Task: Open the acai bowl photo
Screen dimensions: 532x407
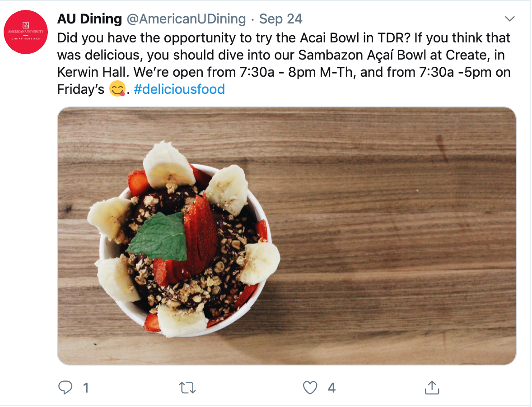Action: (x=286, y=236)
